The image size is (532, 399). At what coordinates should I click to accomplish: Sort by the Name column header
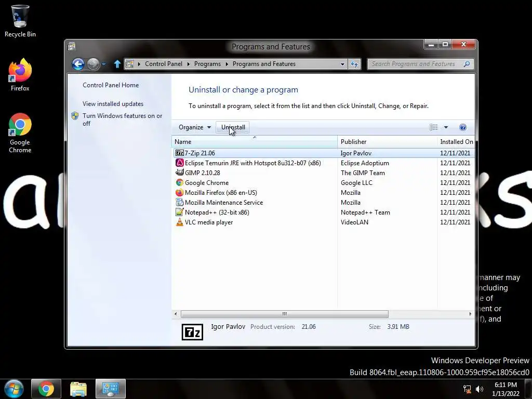click(x=255, y=141)
